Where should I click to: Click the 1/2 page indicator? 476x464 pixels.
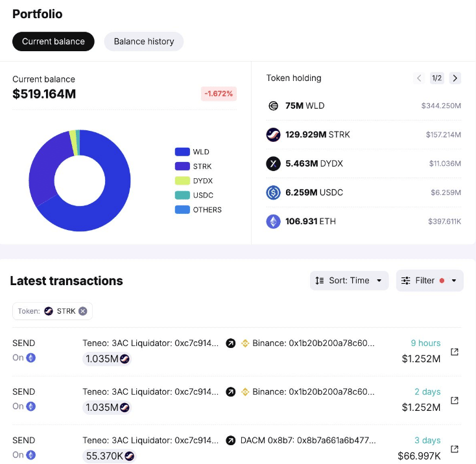pos(437,78)
